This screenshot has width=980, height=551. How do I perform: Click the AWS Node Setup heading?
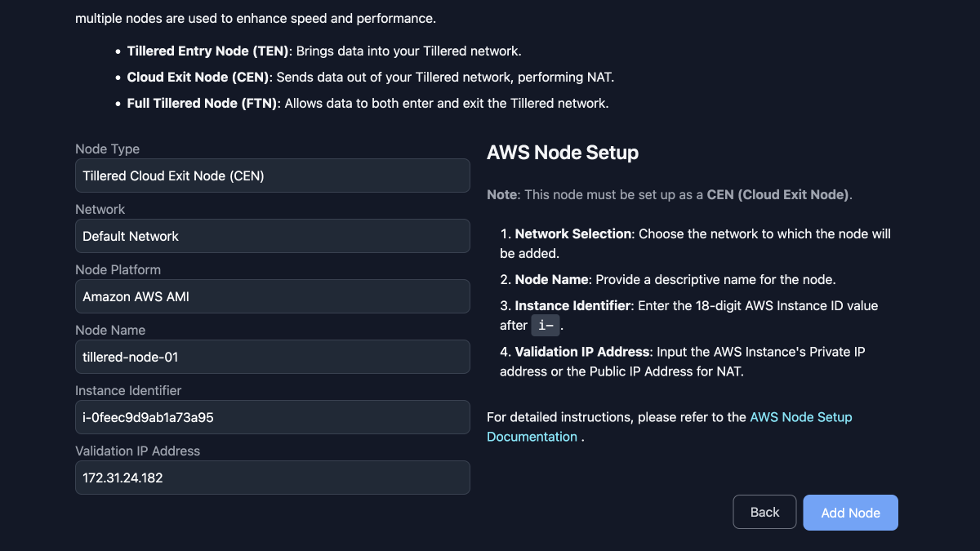(563, 153)
